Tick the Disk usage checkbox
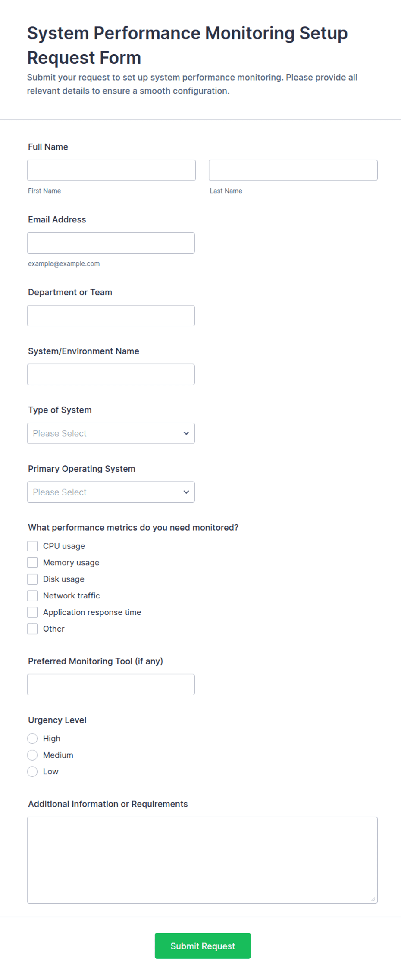The height and width of the screenshot is (980, 401). click(32, 579)
